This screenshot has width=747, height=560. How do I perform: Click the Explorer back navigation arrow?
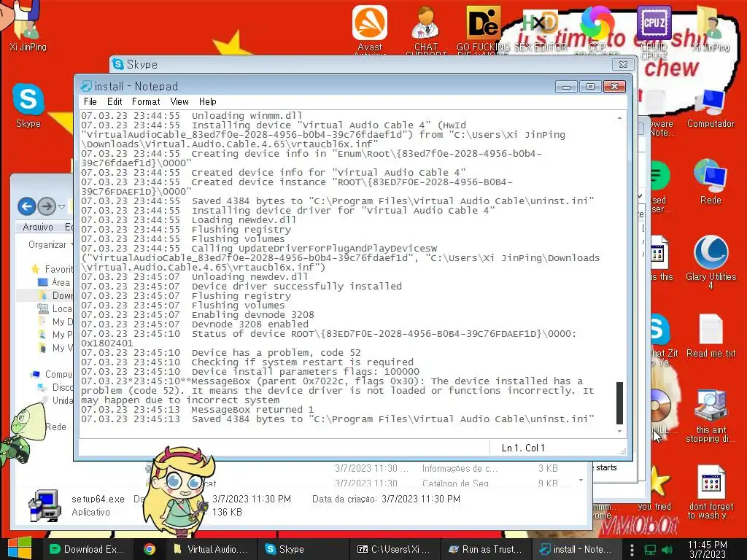coord(27,206)
